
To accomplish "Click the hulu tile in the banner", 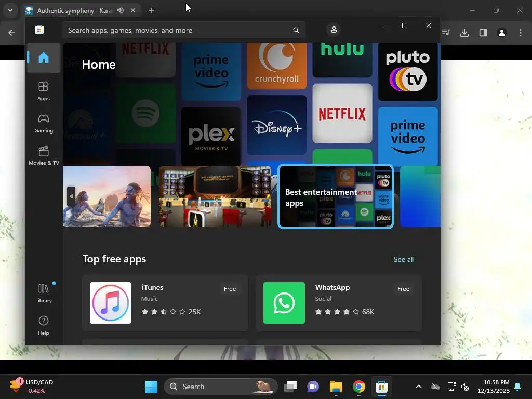I will click(x=342, y=60).
